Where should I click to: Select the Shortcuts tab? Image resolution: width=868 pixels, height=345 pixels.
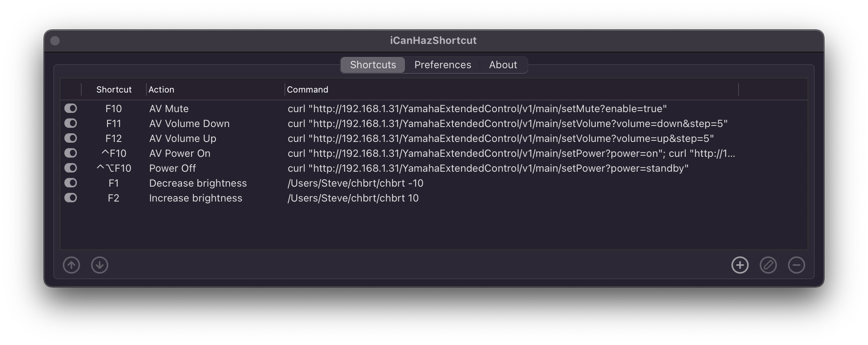point(372,65)
